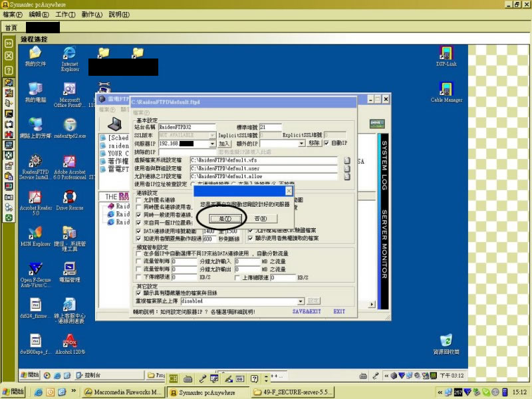Toggle the 如使用者閒置無動作超過 checkbox

click(x=138, y=239)
